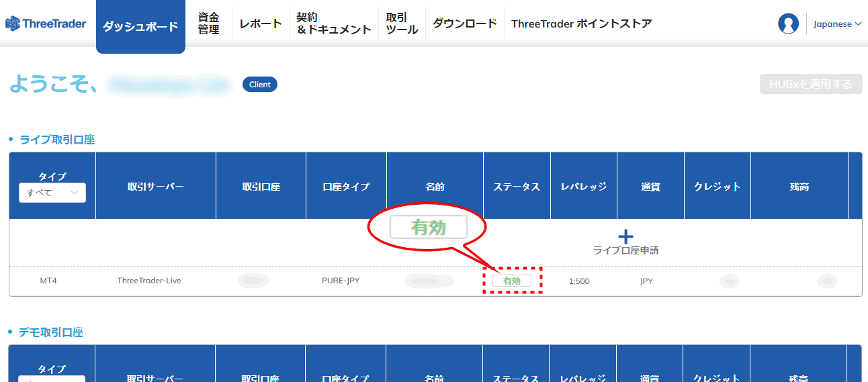This screenshot has width=868, height=382.
Task: Click the 口座タイプ column header in live table
Action: click(x=347, y=187)
